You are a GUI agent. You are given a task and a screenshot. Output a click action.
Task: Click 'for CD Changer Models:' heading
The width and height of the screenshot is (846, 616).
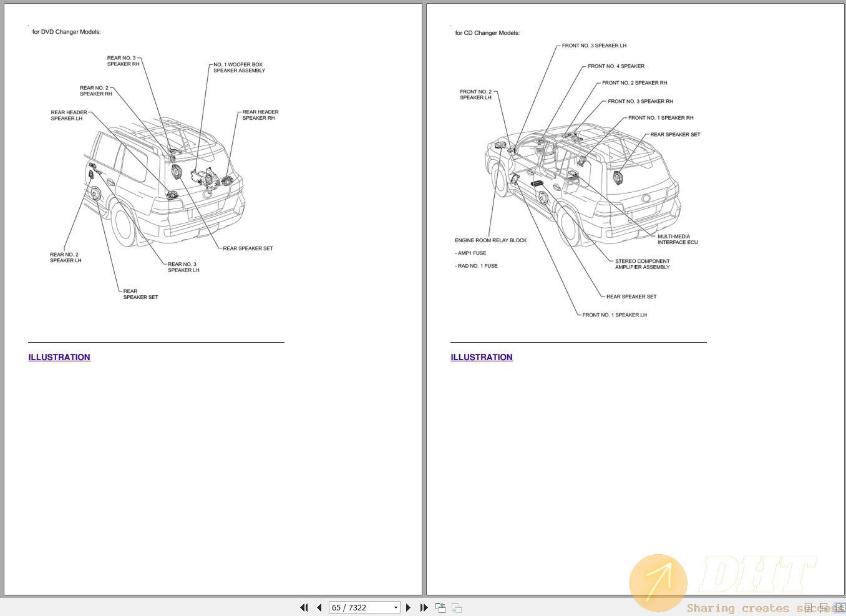(x=487, y=33)
